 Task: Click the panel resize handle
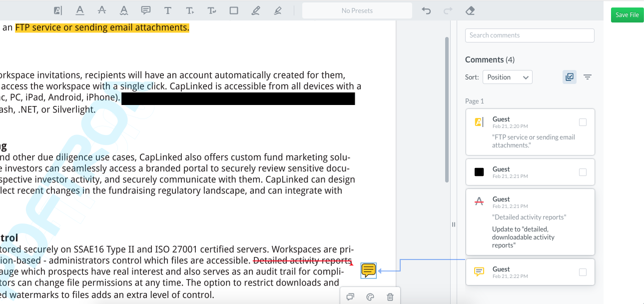pyautogui.click(x=454, y=224)
